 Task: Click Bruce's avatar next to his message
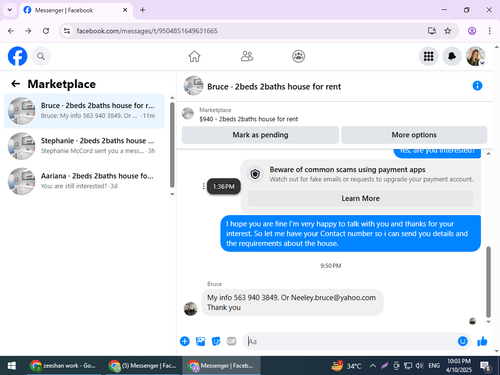[x=191, y=309]
